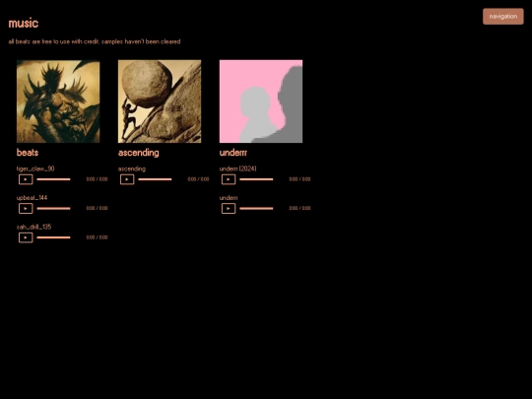Screen dimensions: 532x399
Task: Click the 'upbeat_144' track name
Action: click(32, 198)
